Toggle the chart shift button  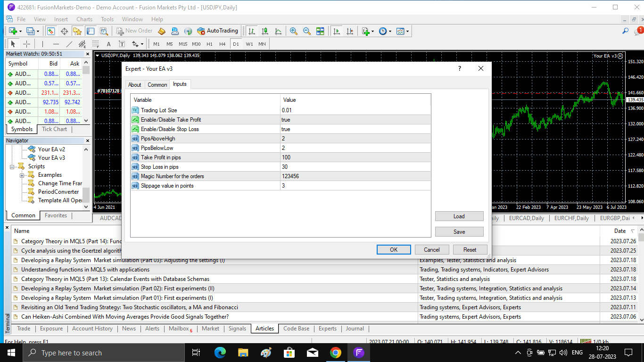coord(350,31)
